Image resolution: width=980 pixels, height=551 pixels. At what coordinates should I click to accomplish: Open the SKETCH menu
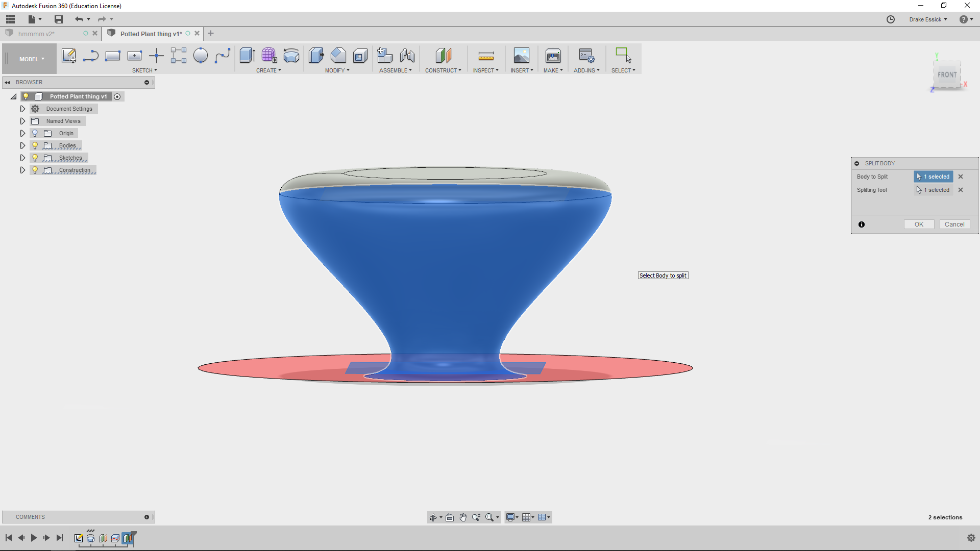coord(144,70)
